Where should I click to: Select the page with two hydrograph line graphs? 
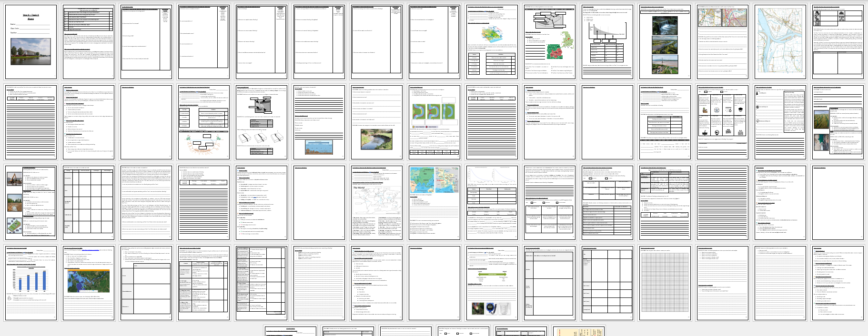(492, 203)
